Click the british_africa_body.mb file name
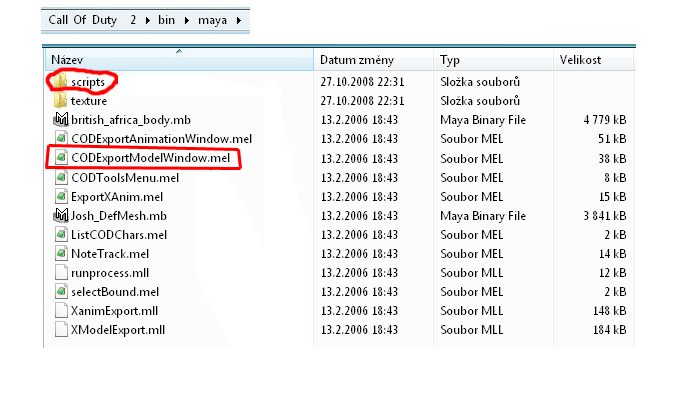 [x=131, y=120]
